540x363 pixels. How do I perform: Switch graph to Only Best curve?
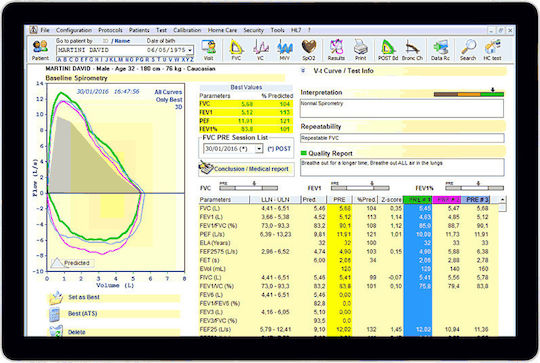[x=169, y=100]
